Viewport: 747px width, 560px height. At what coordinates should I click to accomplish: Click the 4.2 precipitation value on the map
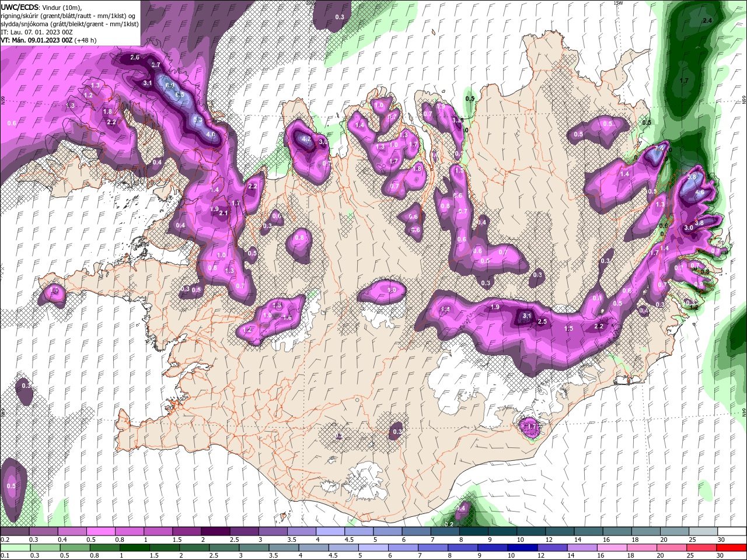[306, 139]
